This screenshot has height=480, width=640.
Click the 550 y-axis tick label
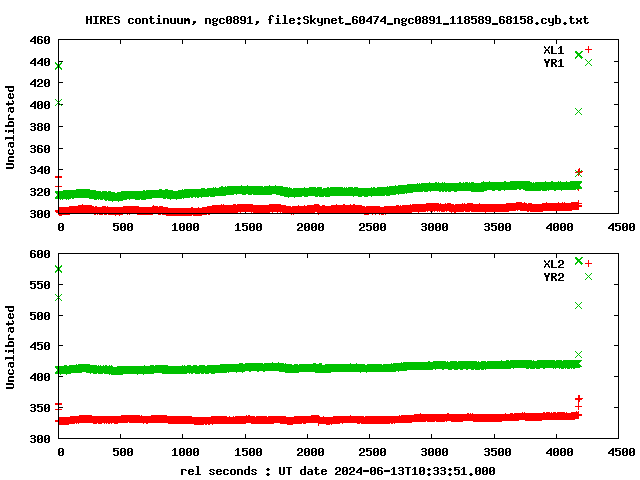click(40, 285)
